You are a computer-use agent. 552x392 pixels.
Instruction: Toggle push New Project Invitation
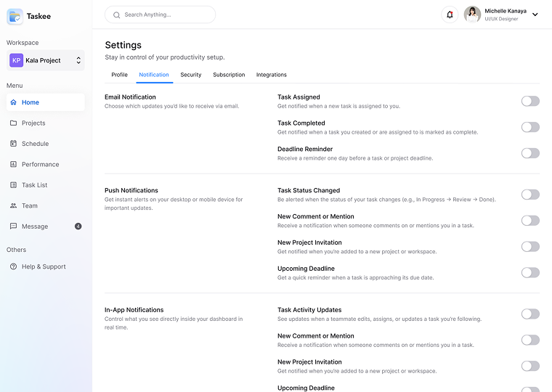click(530, 247)
